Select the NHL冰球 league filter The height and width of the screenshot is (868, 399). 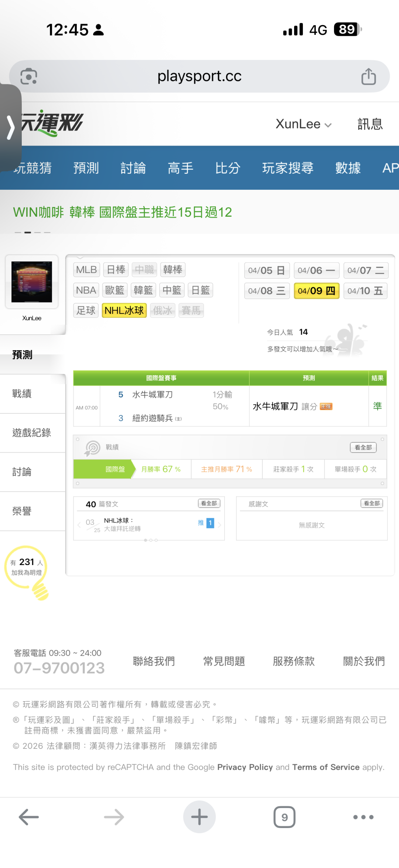(x=124, y=310)
